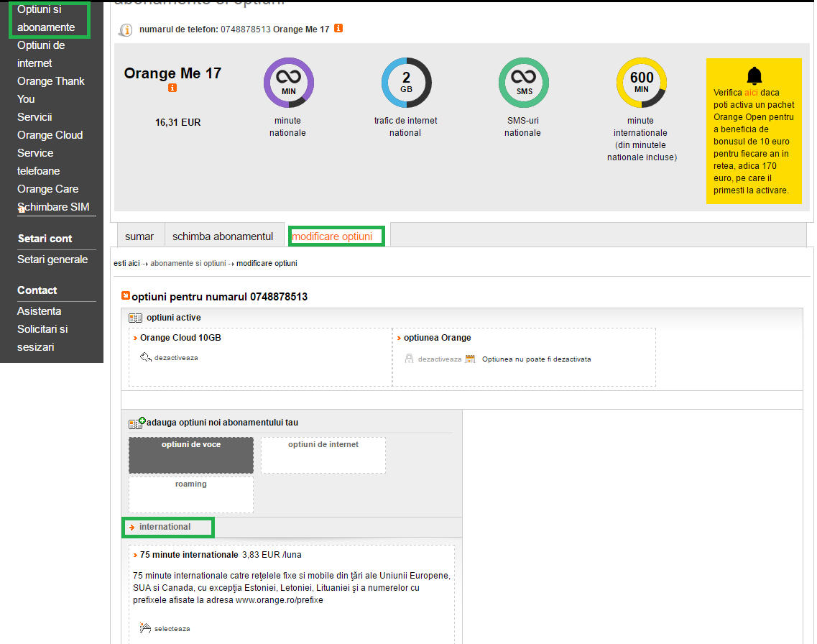Click "selecteaza" for 75 minute internationale

click(172, 629)
